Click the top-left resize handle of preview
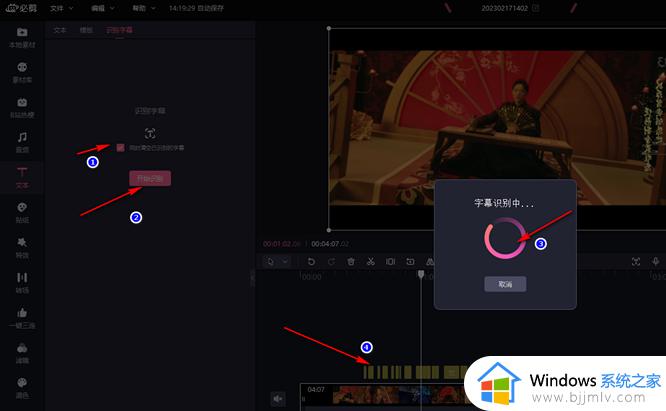The height and width of the screenshot is (411, 666). point(329,28)
